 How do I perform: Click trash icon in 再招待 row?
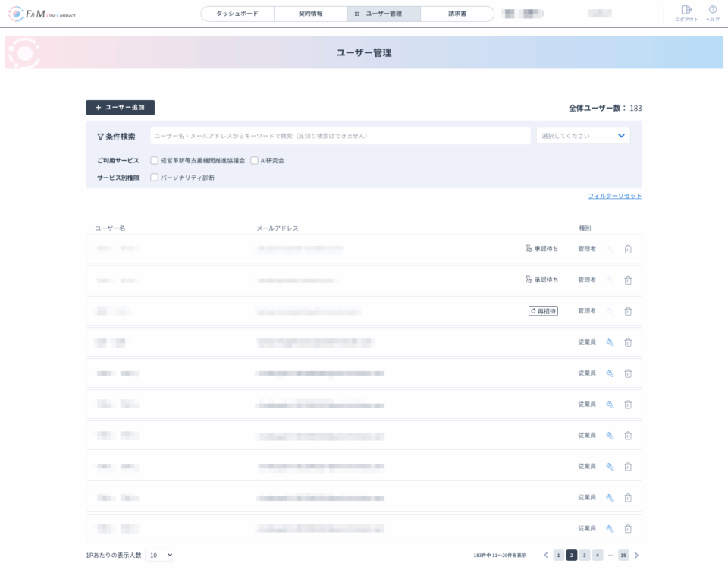point(628,311)
